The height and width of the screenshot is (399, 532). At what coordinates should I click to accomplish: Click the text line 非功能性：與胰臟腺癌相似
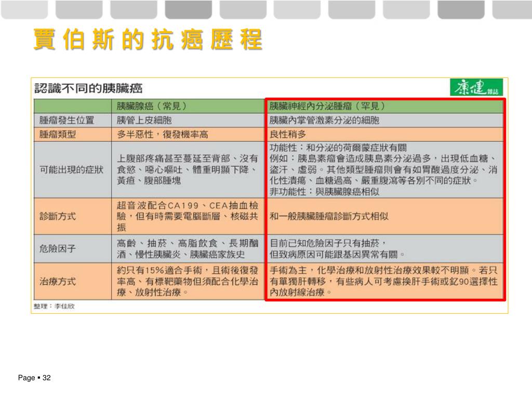pos(324,192)
